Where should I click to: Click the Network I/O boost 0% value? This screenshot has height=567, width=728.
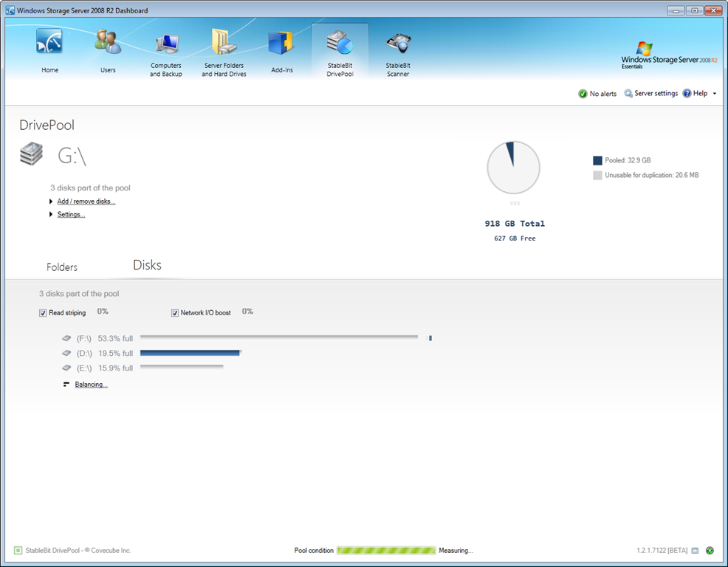tap(247, 311)
